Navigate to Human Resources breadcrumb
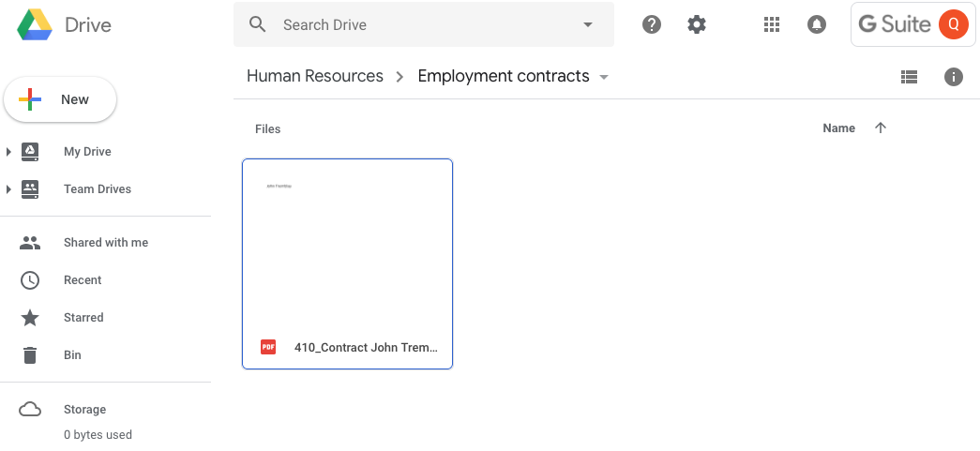980x451 pixels. pos(314,76)
